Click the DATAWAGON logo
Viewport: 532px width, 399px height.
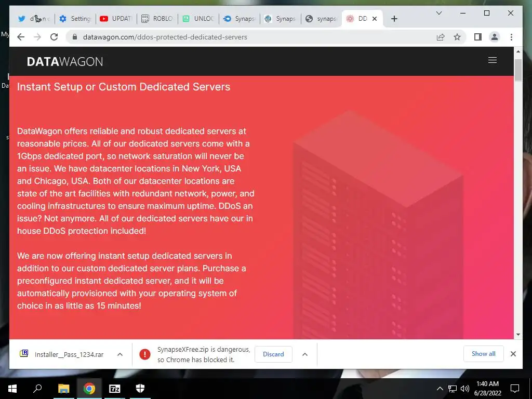click(x=65, y=61)
